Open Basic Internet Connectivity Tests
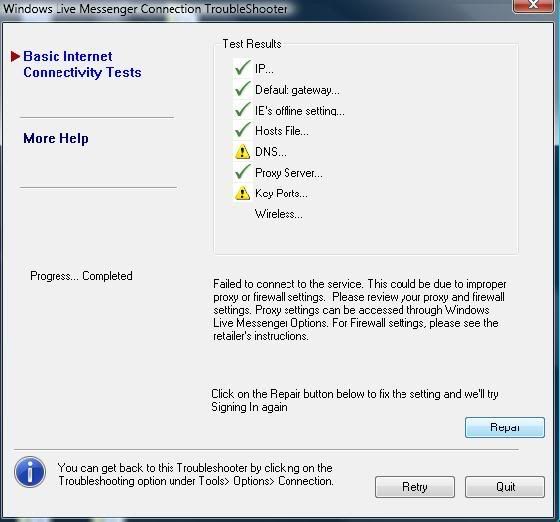Image resolution: width=560 pixels, height=522 pixels. pos(82,65)
